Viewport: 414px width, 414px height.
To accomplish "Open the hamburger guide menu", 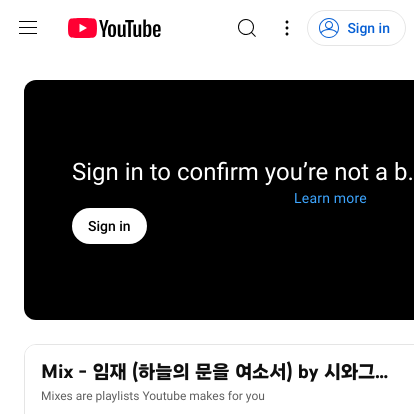I will point(28,28).
